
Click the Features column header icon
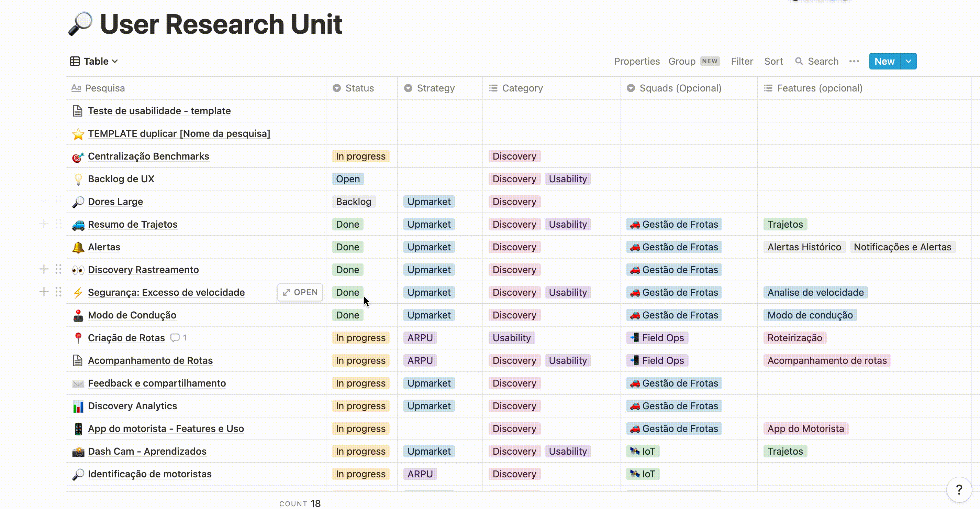point(768,88)
